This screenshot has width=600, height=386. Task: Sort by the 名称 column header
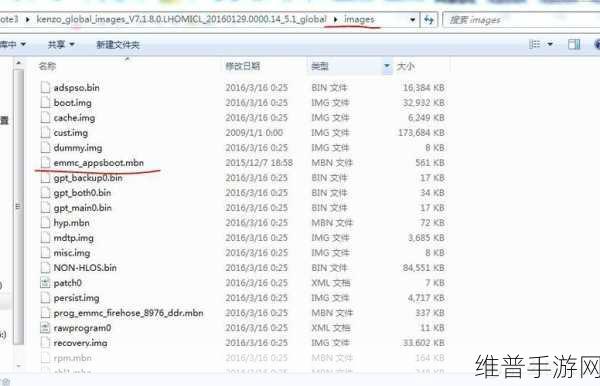[47, 66]
